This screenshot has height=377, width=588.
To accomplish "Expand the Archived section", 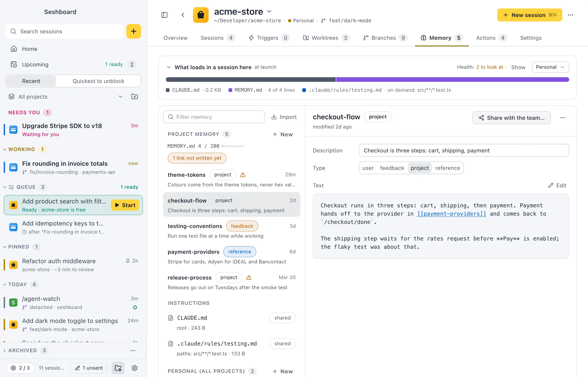I will coord(4,350).
